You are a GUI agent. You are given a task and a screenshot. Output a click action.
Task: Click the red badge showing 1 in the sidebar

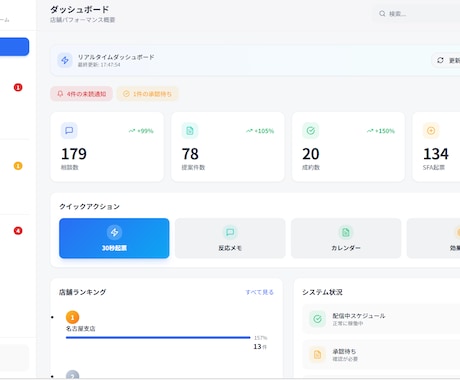18,87
